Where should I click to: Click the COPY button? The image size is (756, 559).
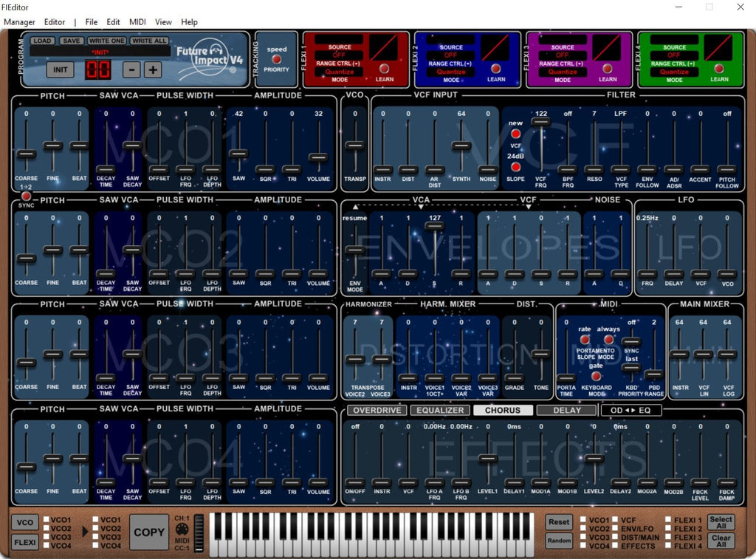coord(149,532)
